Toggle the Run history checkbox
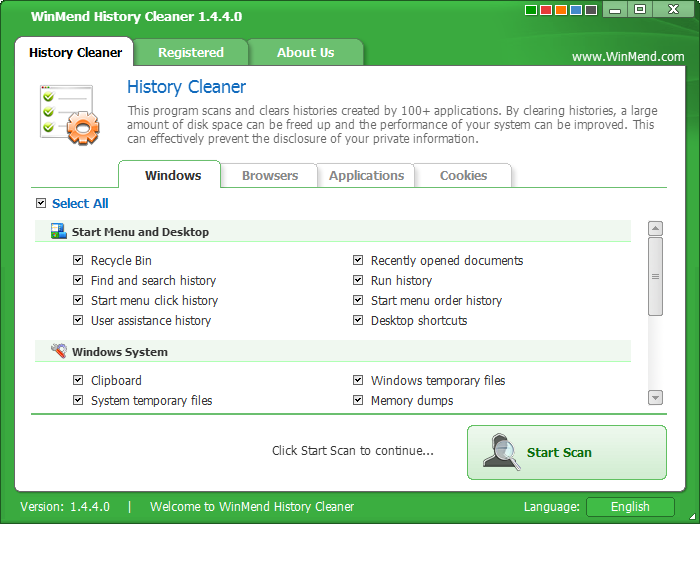 click(358, 280)
